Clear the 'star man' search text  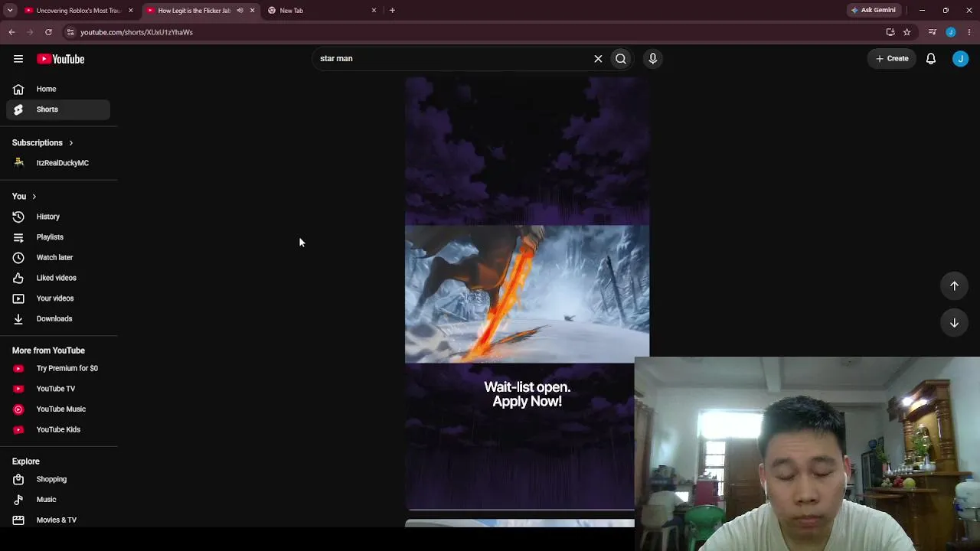(598, 59)
